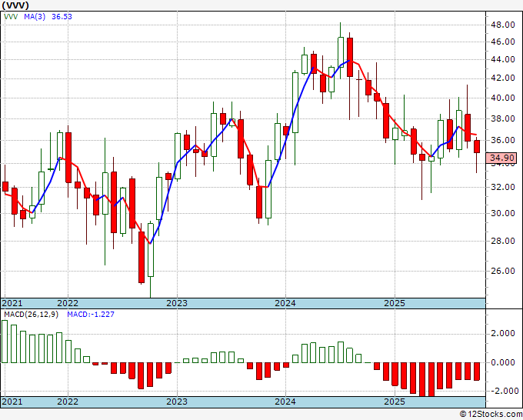This screenshot has height=420, width=523.
Task: Select the 30.00 price axis label
Action: (x=502, y=213)
